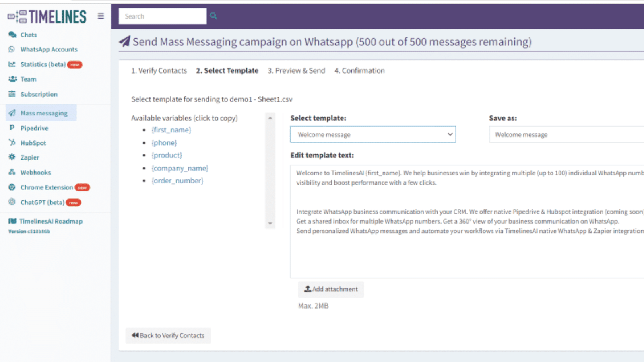The height and width of the screenshot is (362, 644).
Task: Click Add attachment button
Action: pyautogui.click(x=331, y=289)
